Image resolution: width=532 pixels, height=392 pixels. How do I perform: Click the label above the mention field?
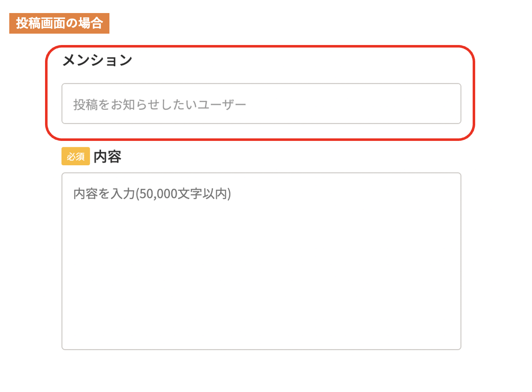tap(97, 60)
